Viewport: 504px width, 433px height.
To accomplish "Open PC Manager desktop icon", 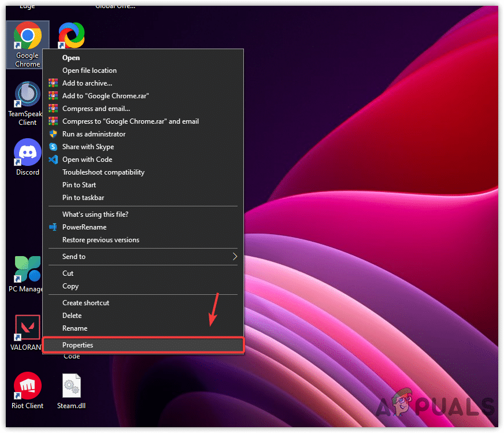I will coord(25,269).
